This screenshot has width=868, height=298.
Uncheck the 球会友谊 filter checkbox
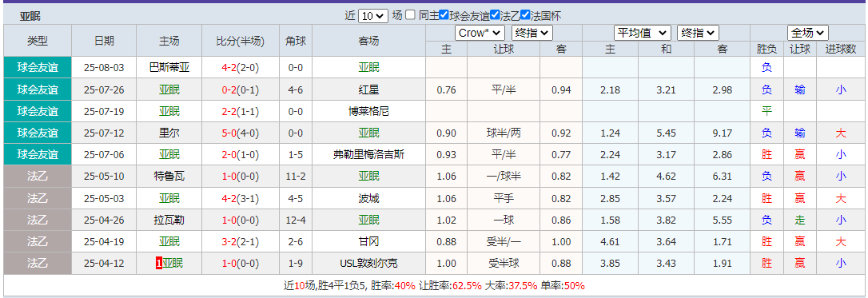tap(444, 15)
